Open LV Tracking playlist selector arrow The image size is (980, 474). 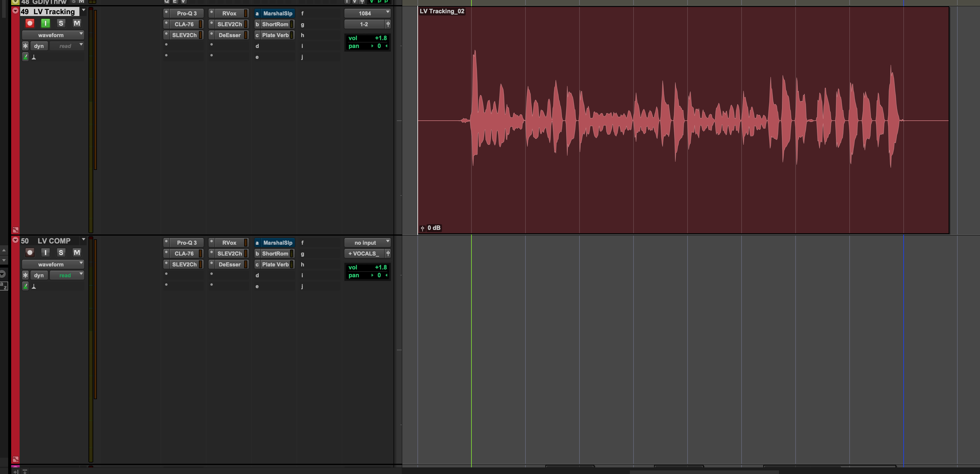click(83, 11)
